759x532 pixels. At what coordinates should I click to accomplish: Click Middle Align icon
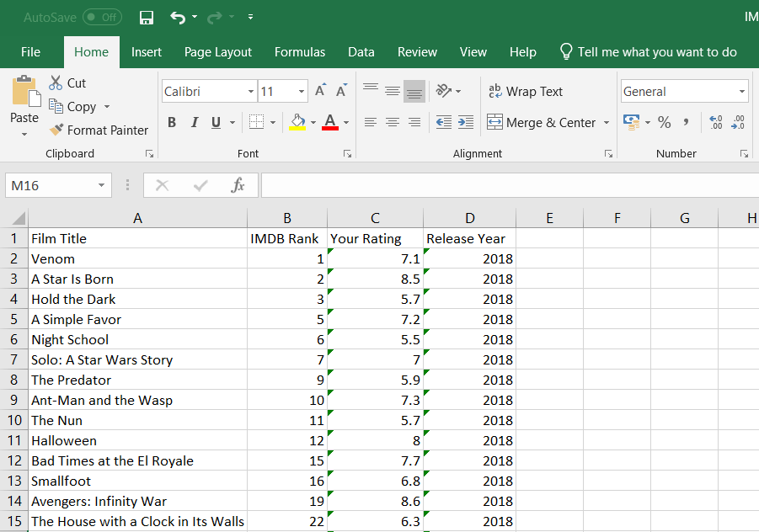click(x=393, y=91)
